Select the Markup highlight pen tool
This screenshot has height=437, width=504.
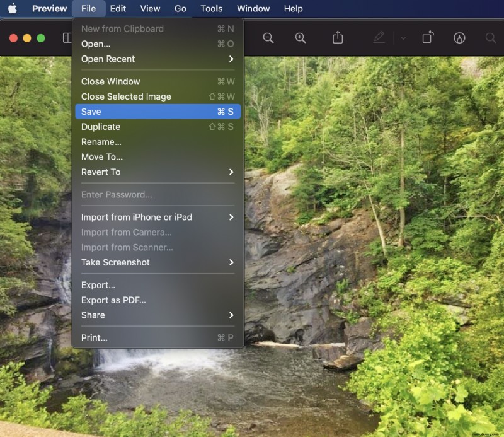(x=379, y=37)
